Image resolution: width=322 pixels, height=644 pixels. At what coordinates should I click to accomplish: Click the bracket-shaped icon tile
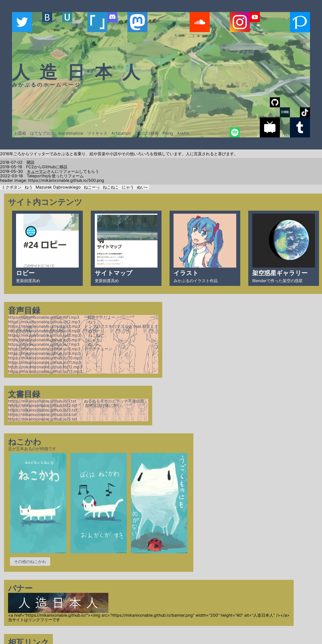point(97,22)
